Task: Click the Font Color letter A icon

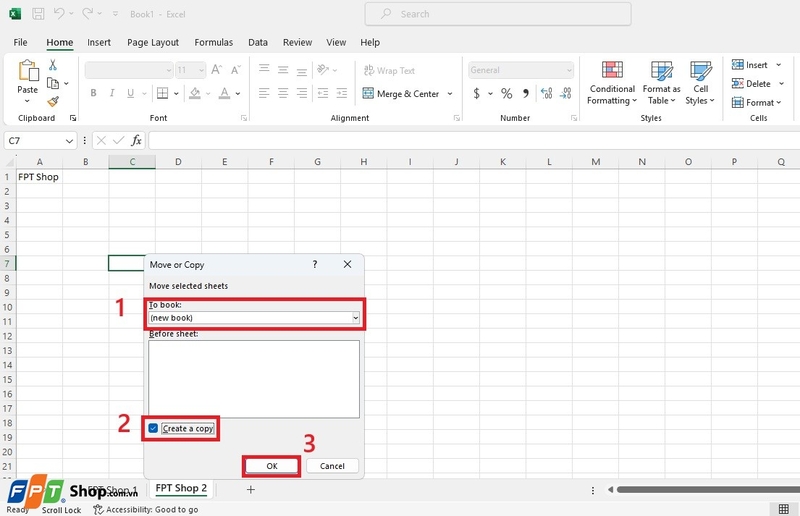Action: pyautogui.click(x=224, y=93)
